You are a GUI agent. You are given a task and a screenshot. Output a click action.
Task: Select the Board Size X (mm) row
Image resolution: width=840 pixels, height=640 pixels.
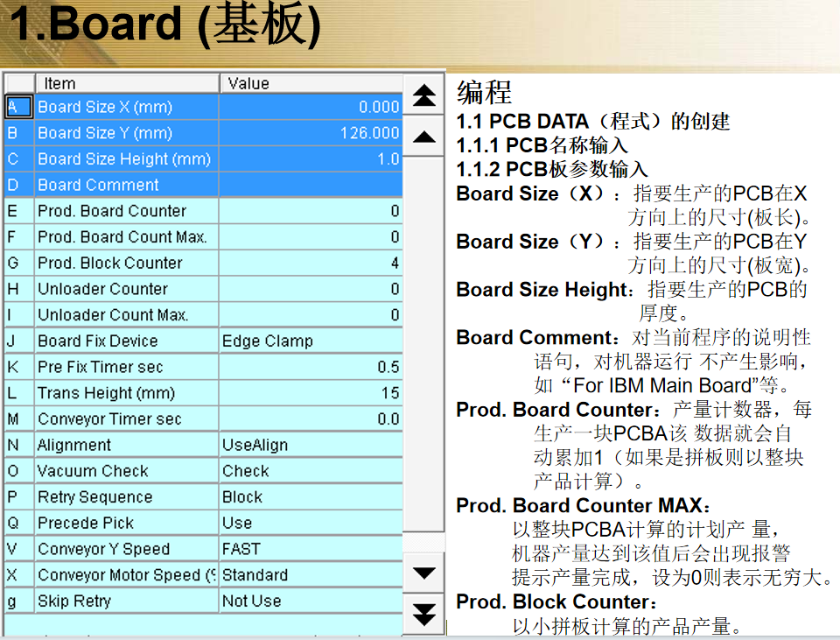point(126,107)
